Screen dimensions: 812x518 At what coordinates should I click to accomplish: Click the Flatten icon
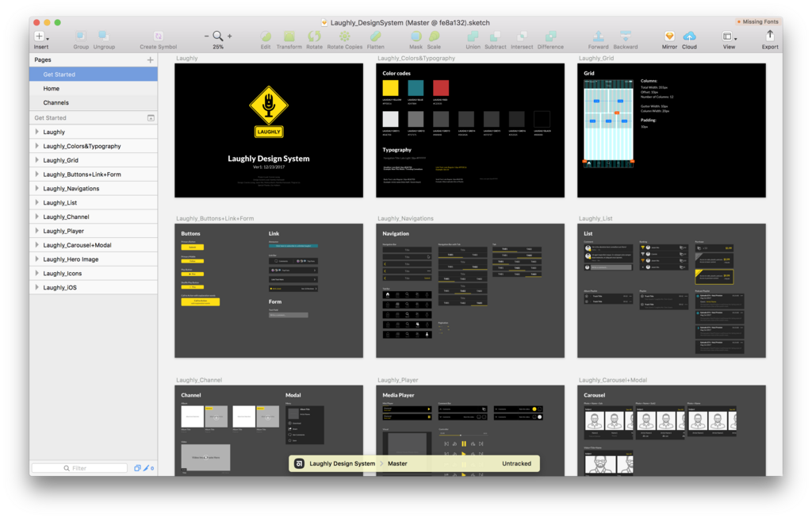tap(375, 36)
